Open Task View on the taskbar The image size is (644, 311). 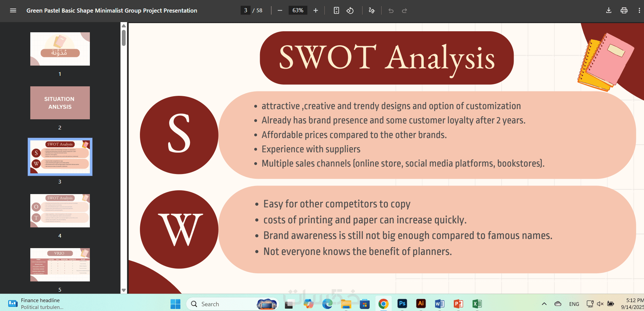289,304
